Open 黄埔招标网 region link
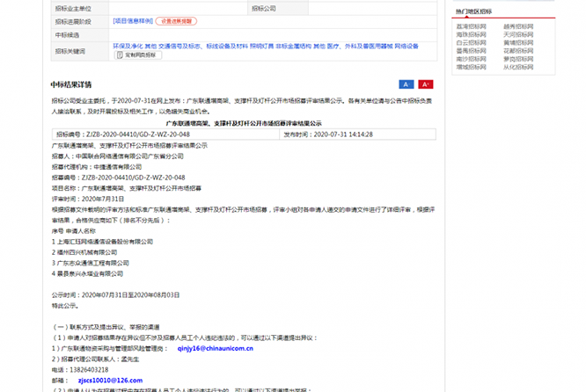Image resolution: width=586 pixels, height=392 pixels. [x=518, y=43]
